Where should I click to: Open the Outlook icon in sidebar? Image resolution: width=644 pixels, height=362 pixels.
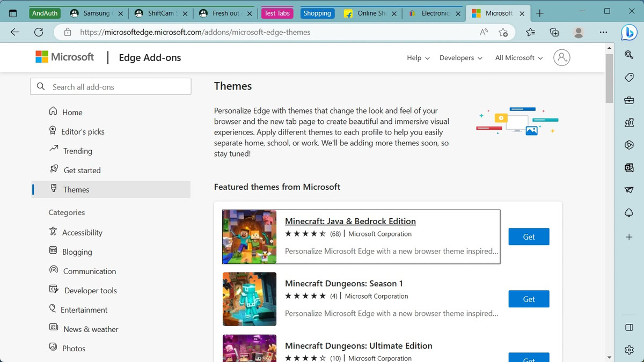coord(629,168)
